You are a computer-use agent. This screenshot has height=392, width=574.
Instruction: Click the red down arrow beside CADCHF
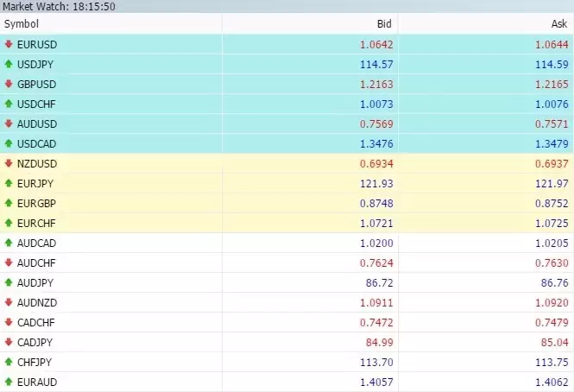[9, 322]
